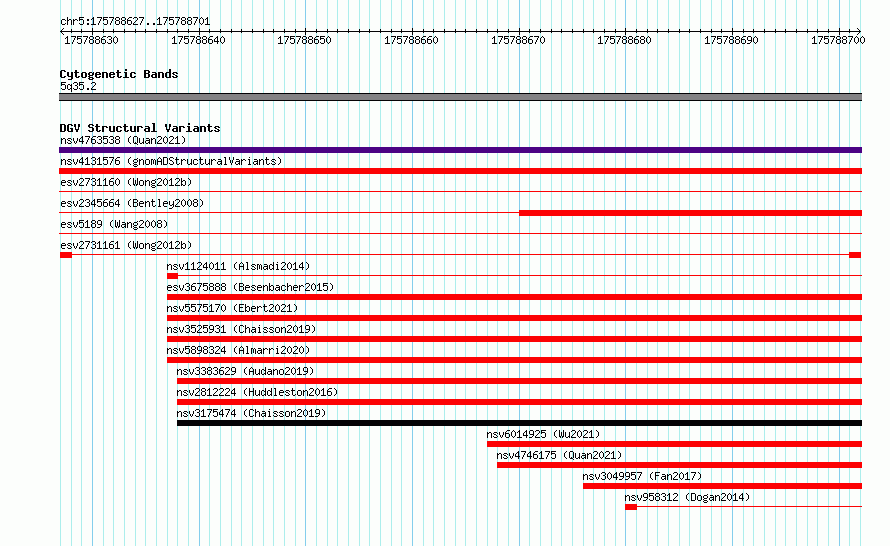Open nsv4131576 (gnomADStructuralVariants) label
890x546 pixels.
[171, 161]
